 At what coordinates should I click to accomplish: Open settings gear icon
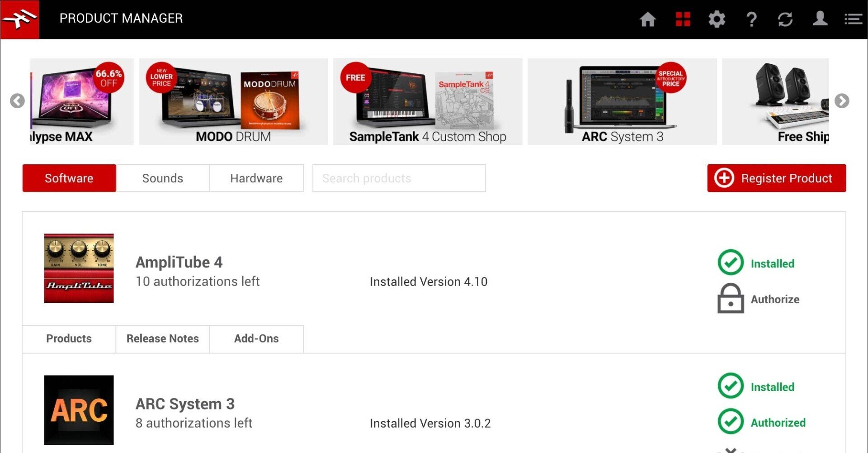717,19
